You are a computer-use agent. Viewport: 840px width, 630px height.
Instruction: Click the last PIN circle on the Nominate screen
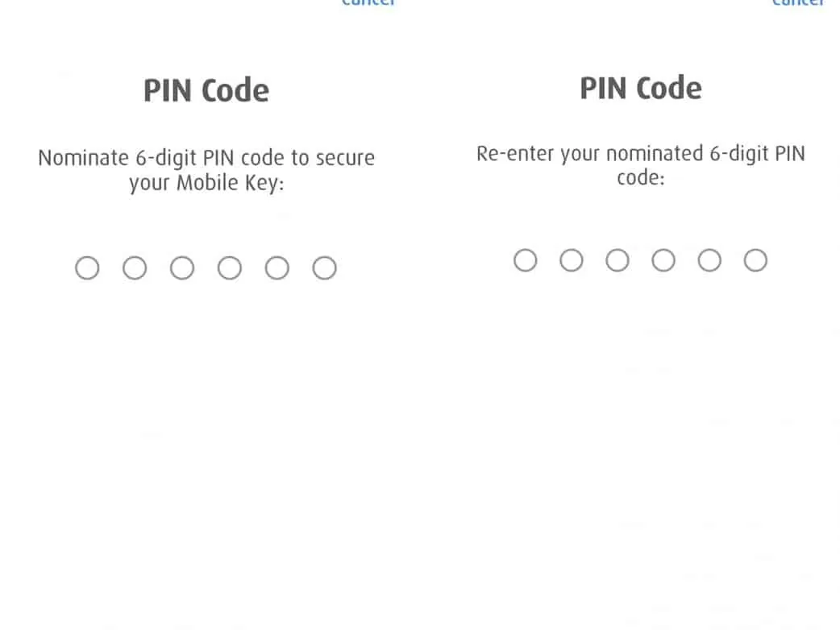point(325,268)
